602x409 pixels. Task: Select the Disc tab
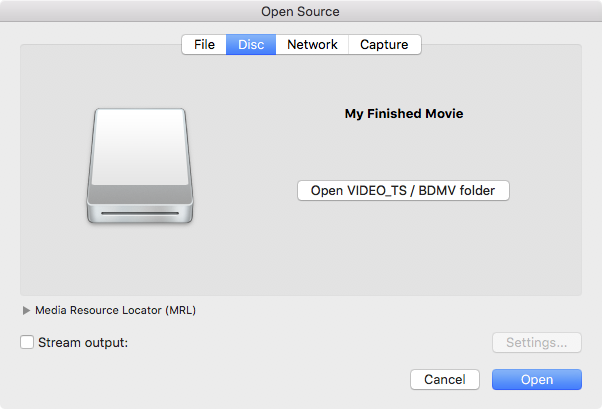point(251,45)
